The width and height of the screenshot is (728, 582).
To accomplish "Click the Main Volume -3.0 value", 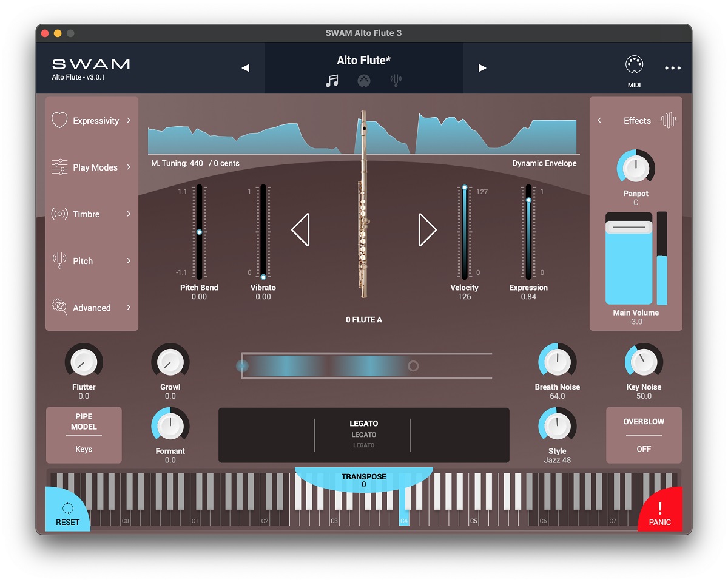I will [x=636, y=322].
